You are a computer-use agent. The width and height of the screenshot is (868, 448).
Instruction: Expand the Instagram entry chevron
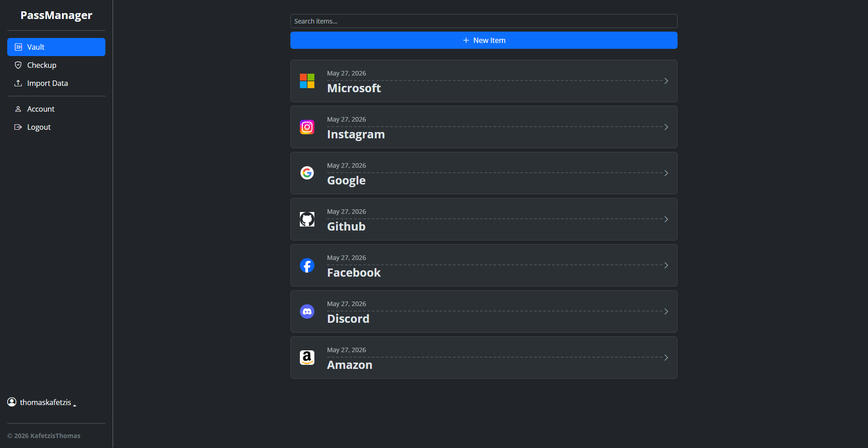click(x=666, y=127)
